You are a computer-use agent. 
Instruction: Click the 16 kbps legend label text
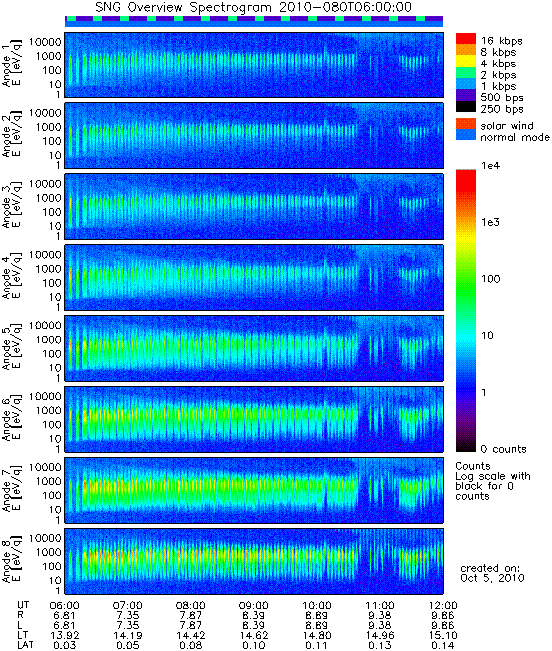(502, 41)
